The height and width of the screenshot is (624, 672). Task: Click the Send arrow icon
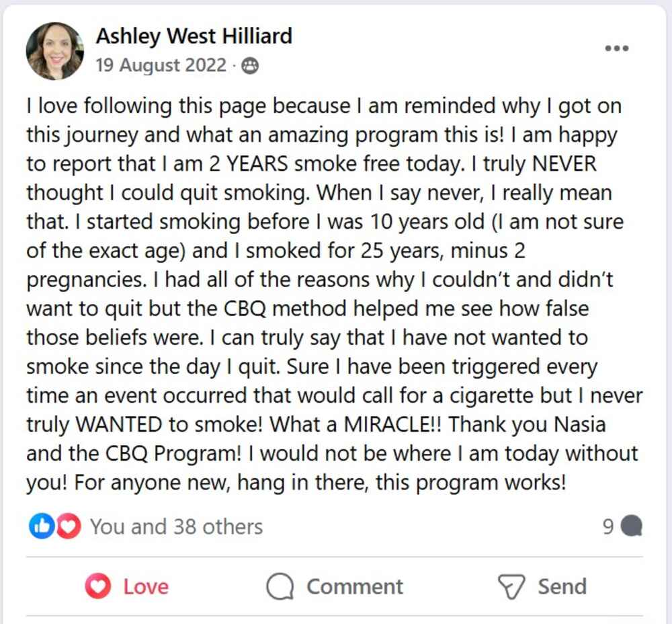(x=511, y=586)
